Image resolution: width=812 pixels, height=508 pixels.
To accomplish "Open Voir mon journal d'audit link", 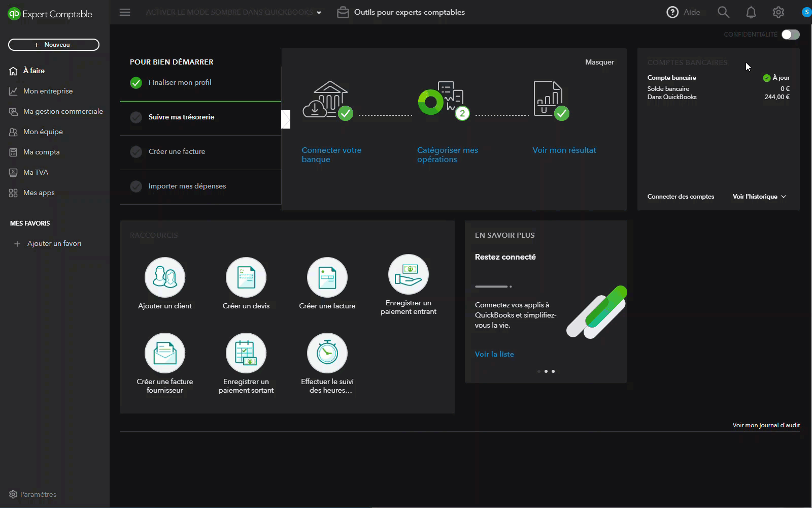I will coord(766,425).
